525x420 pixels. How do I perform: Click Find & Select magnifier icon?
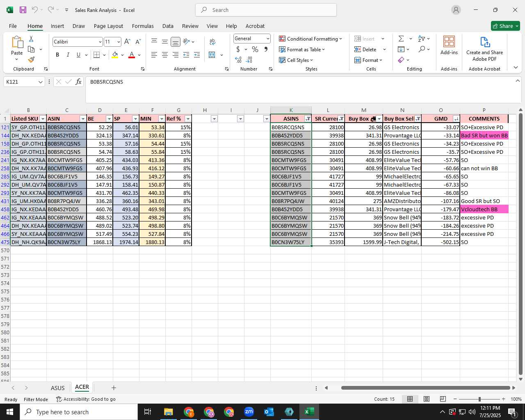(x=422, y=49)
